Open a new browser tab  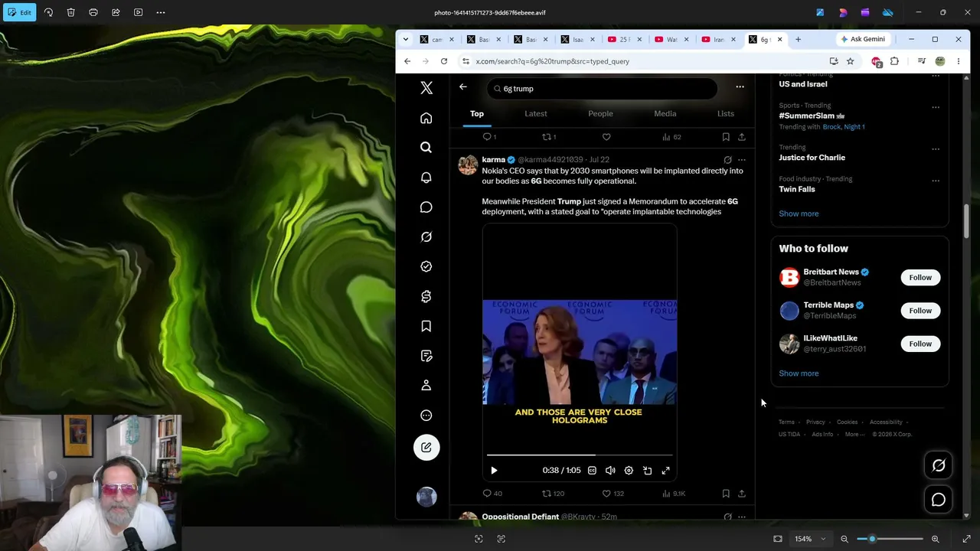[x=798, y=39]
